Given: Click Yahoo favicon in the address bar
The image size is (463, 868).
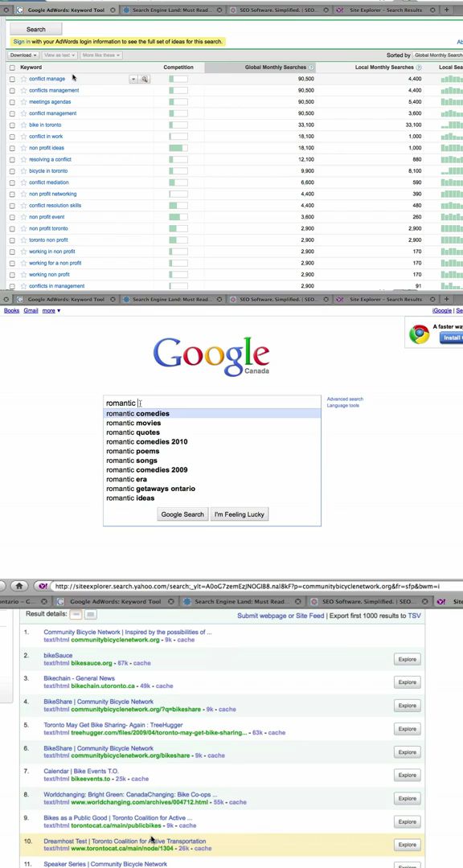Looking at the screenshot, I should [x=42, y=586].
